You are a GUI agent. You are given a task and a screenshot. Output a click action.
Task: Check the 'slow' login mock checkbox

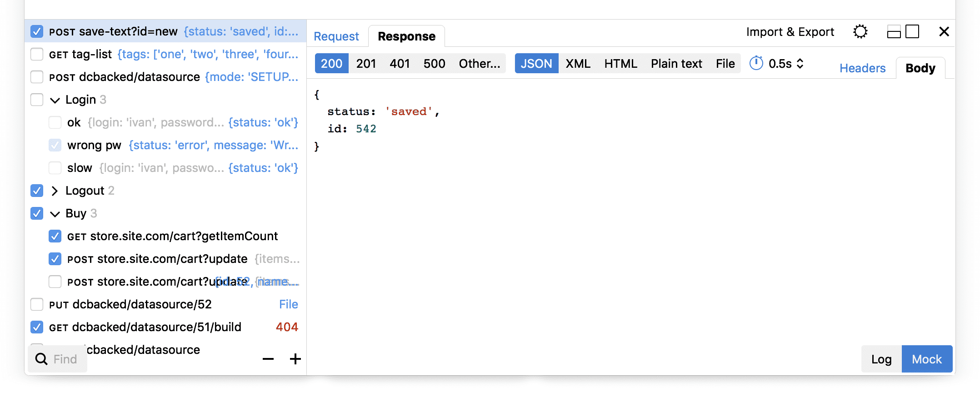(55, 168)
